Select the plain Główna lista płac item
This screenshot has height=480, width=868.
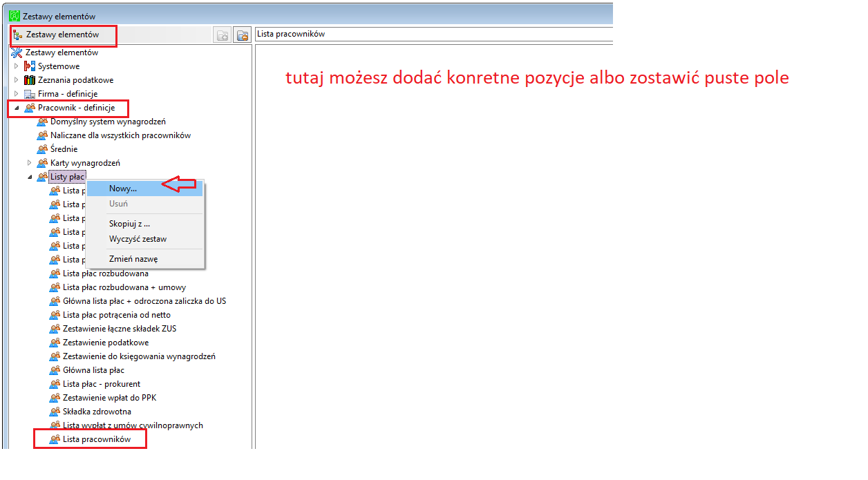pos(93,370)
